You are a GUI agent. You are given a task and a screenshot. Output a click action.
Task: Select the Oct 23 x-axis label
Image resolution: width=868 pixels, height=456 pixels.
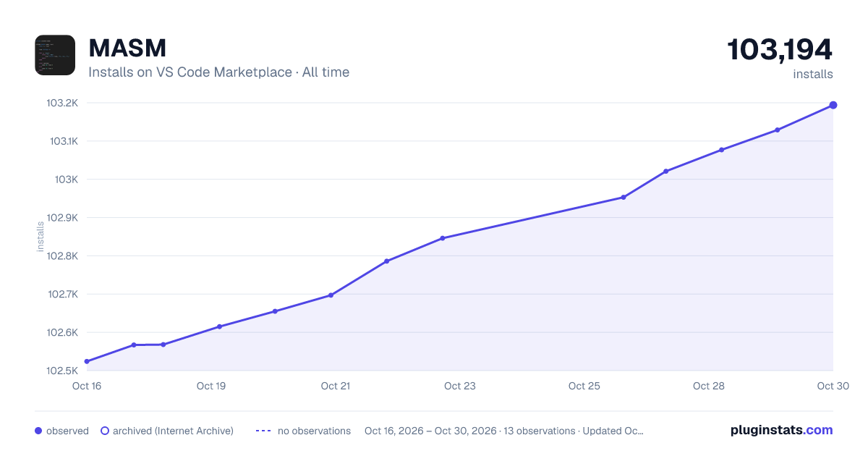point(460,386)
